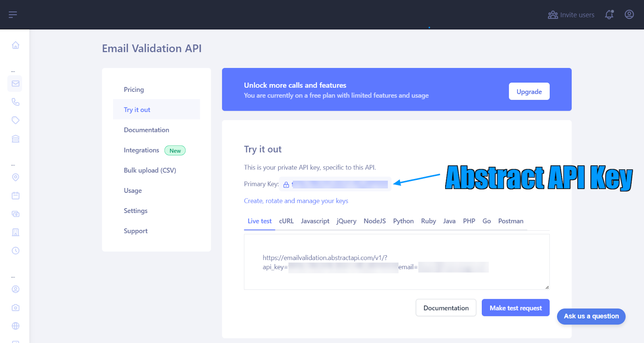644x343 pixels.
Task: Follow Create, rotate and manage your keys link
Action: pyautogui.click(x=296, y=201)
